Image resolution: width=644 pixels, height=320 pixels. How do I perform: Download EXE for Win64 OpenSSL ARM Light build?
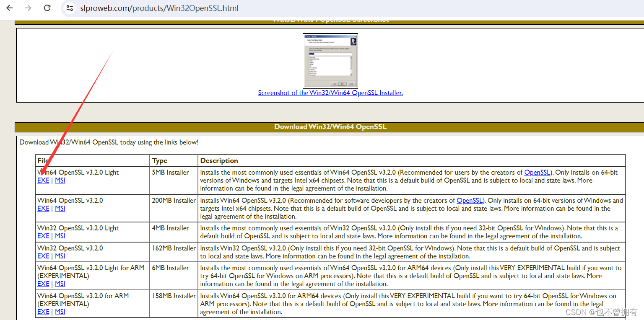tap(43, 284)
